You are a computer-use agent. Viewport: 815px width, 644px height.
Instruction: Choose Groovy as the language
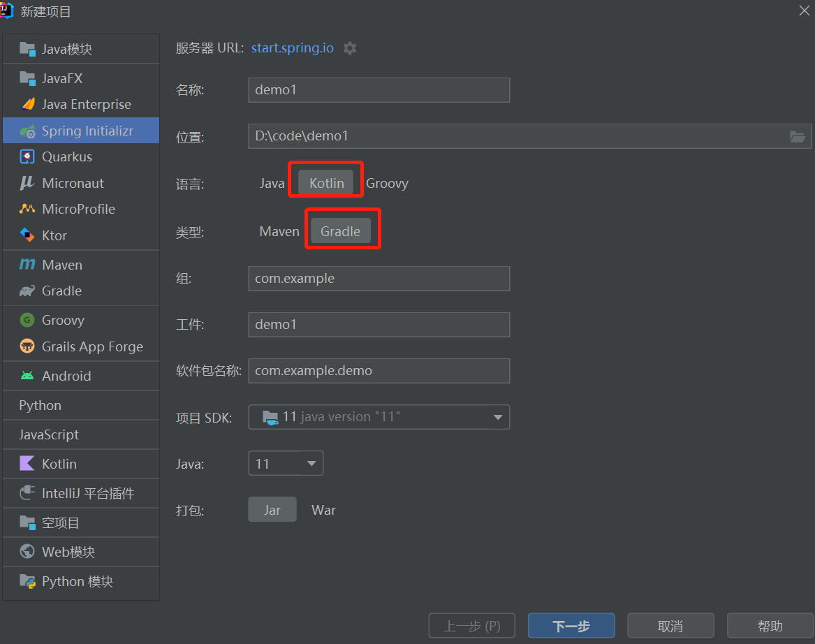click(387, 183)
